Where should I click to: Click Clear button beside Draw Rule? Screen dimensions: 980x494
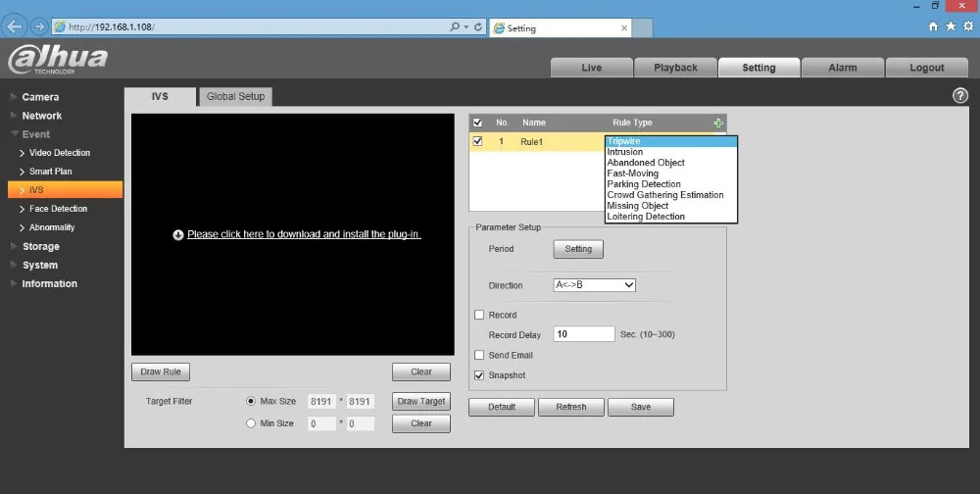tap(421, 371)
